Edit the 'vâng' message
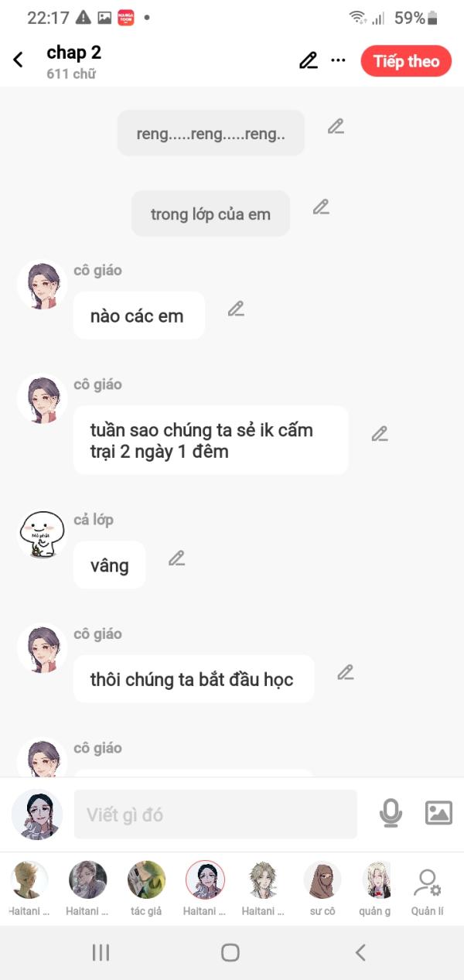Screen dimensions: 464x980 coord(176,558)
